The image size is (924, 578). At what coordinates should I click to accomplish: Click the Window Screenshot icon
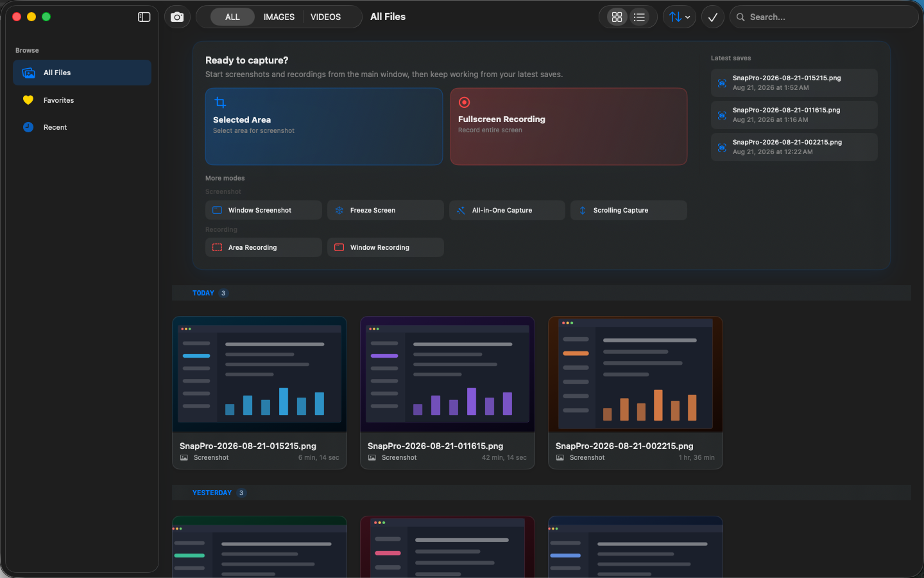point(218,210)
